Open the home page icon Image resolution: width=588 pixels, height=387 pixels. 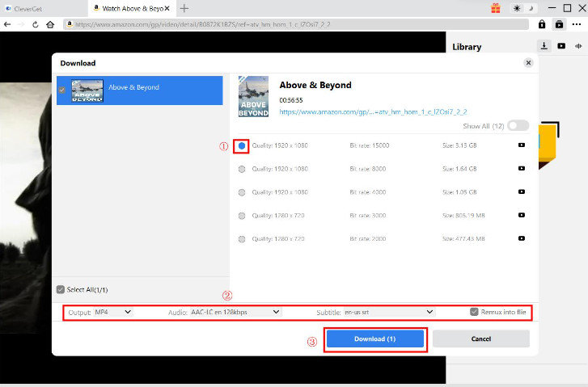click(x=50, y=25)
